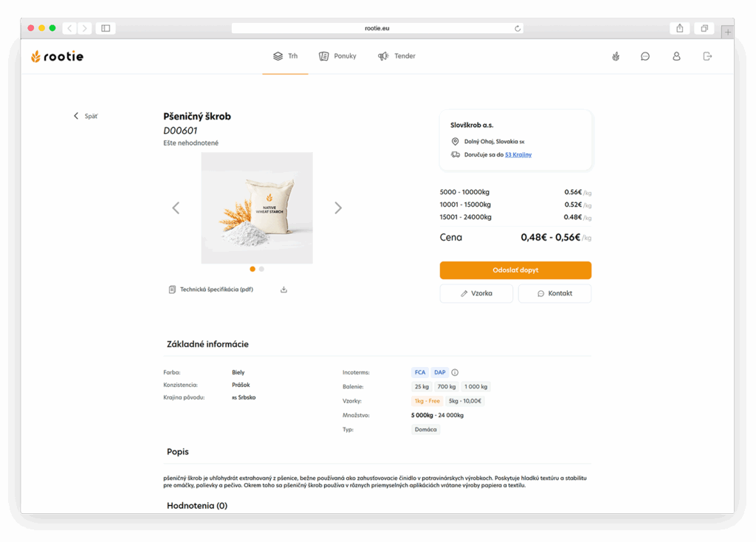Viewport: 756px width, 542px height.
Task: Collapse page back using Späť chevron
Action: point(76,116)
